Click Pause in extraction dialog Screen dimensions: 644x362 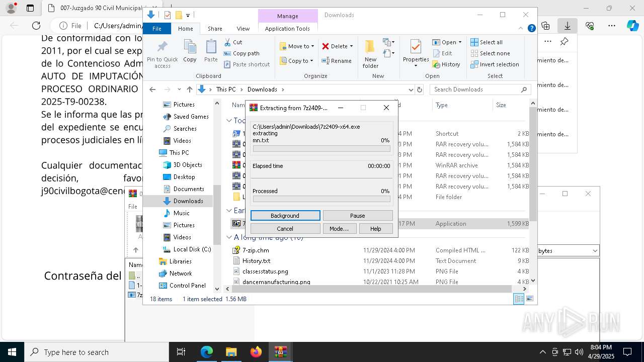pos(358,215)
